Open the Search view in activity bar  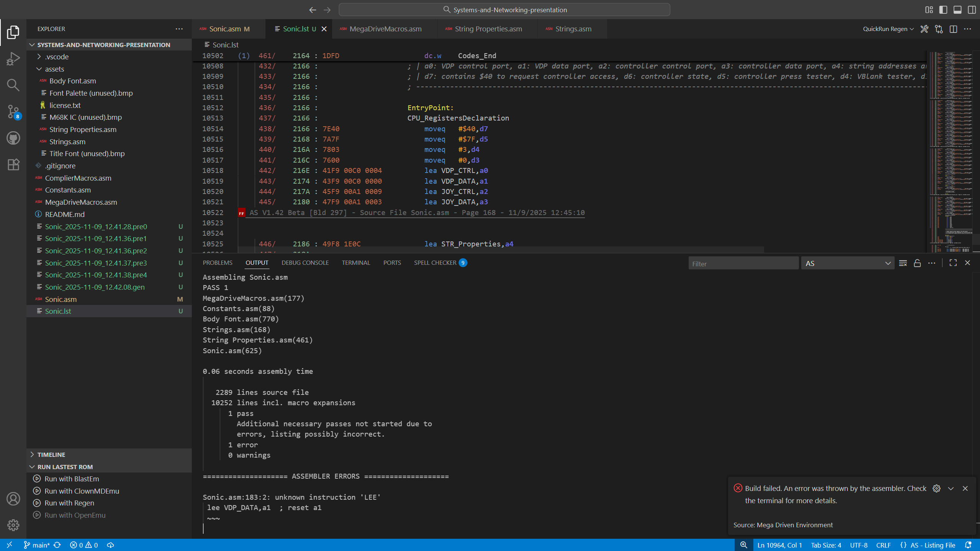13,85
